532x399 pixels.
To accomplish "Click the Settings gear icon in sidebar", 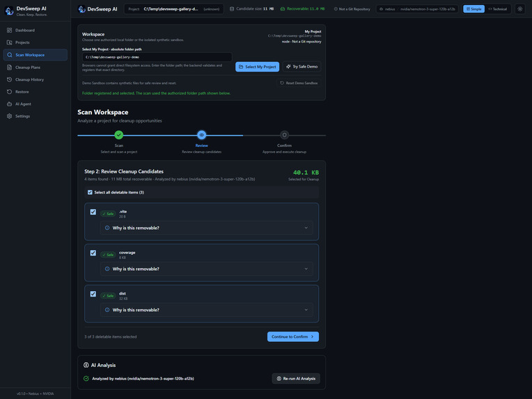I will point(10,116).
